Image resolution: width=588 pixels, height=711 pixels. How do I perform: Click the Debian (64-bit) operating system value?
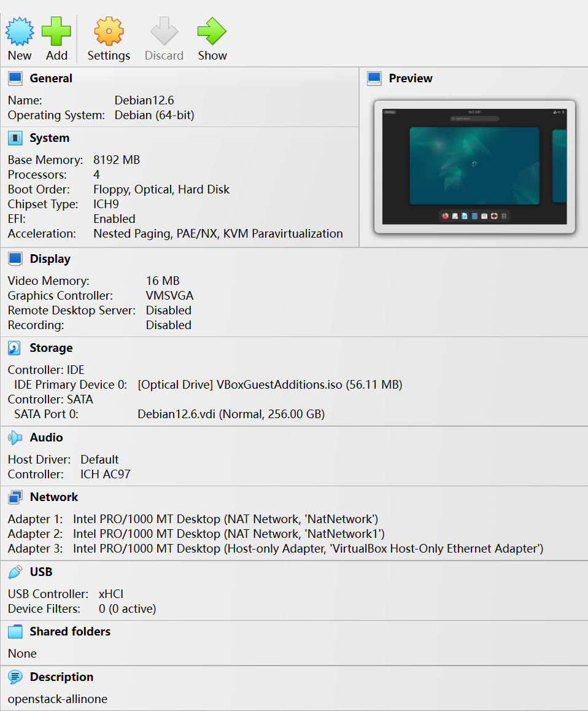(x=154, y=115)
